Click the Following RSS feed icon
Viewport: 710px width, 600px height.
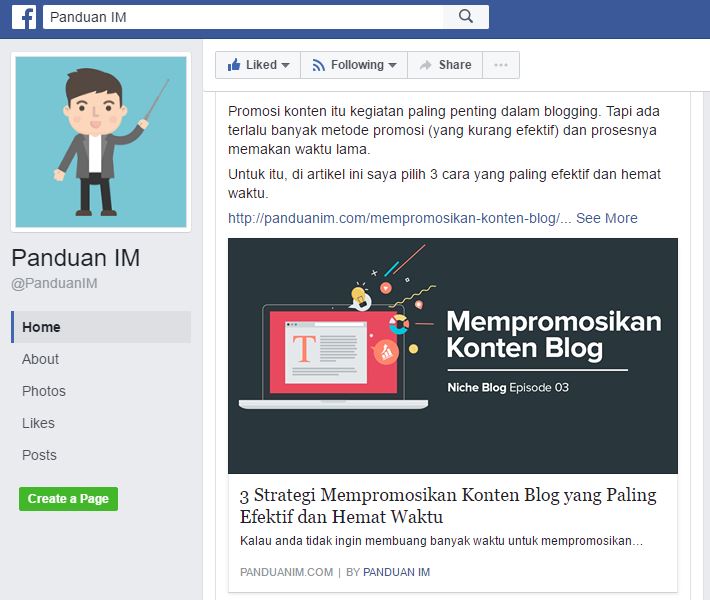tap(318, 65)
